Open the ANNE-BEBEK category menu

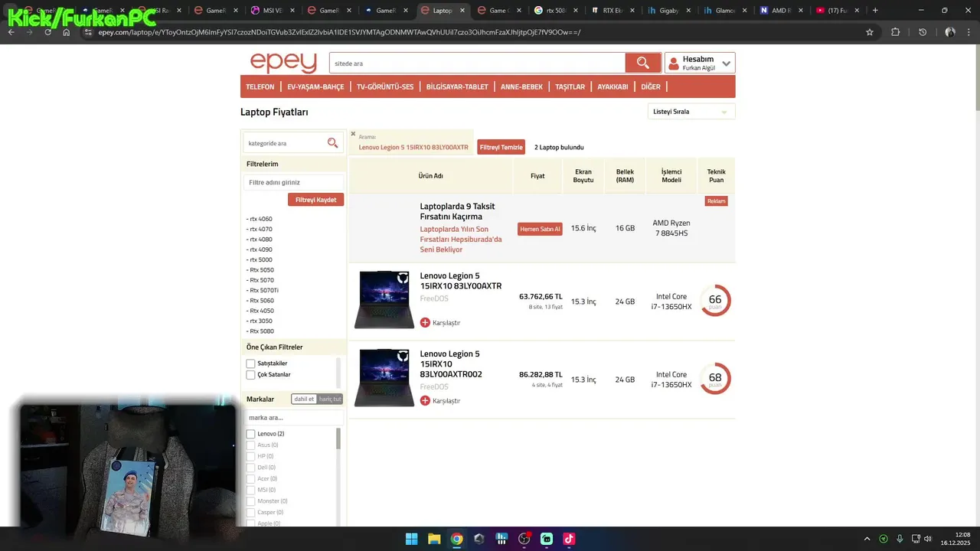click(x=521, y=86)
